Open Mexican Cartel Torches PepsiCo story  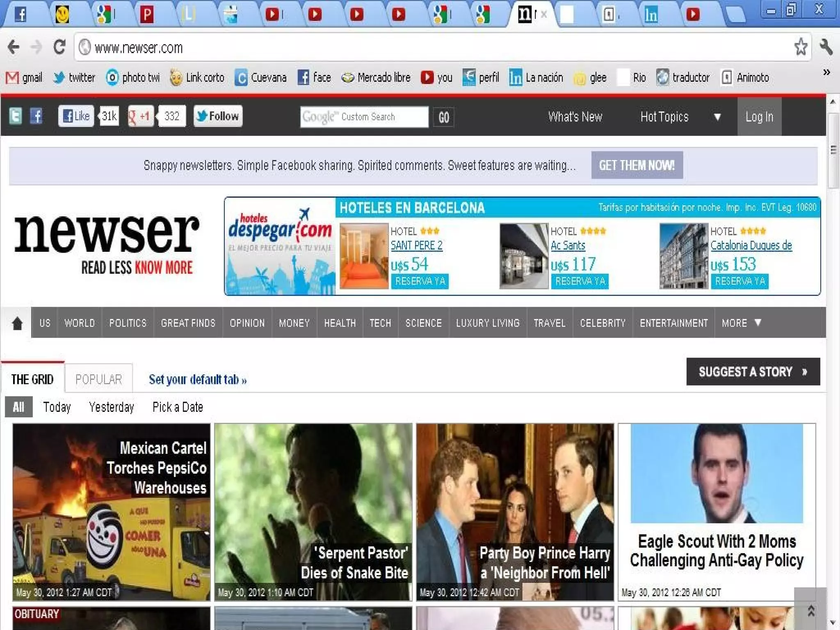pos(111,512)
